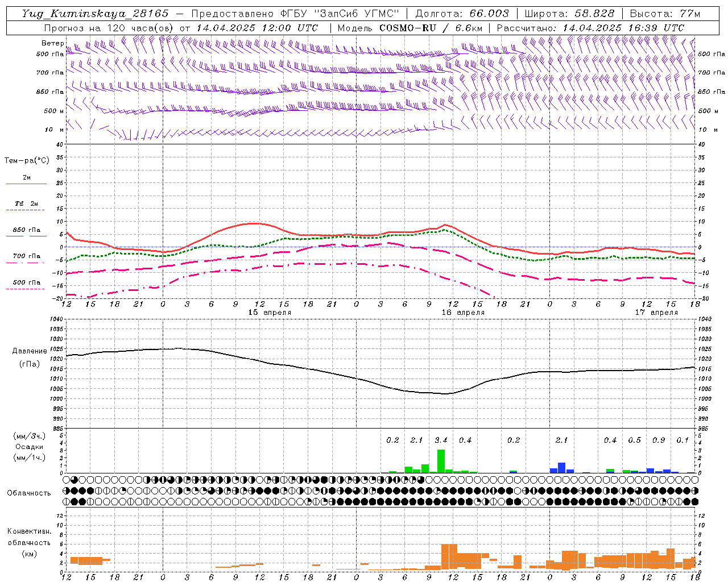The height and width of the screenshot is (582, 728).
Task: Click the 0.1 precipitation total value
Action: [682, 440]
